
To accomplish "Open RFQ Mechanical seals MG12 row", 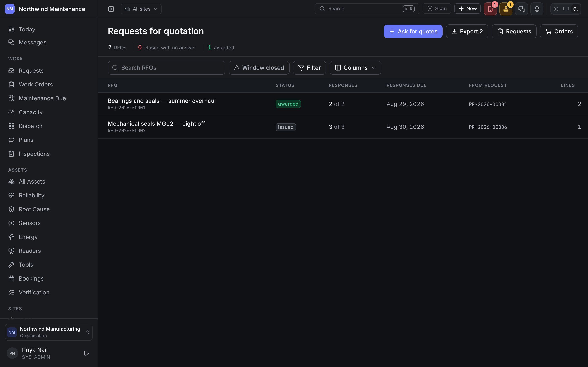I will (x=343, y=127).
